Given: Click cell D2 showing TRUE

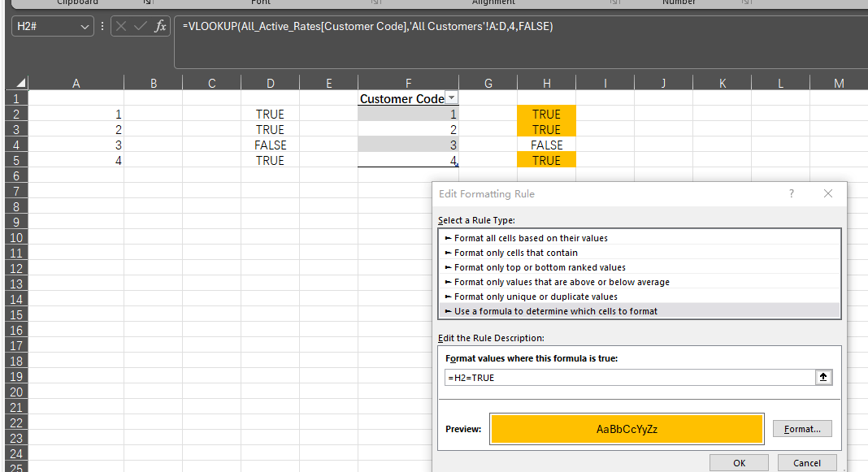Looking at the screenshot, I should pos(270,114).
